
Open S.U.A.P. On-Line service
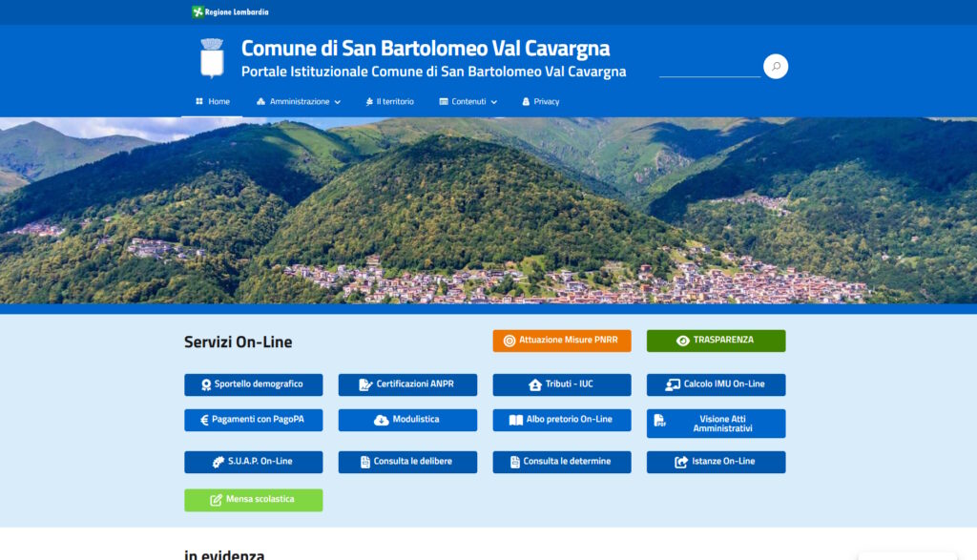click(254, 462)
